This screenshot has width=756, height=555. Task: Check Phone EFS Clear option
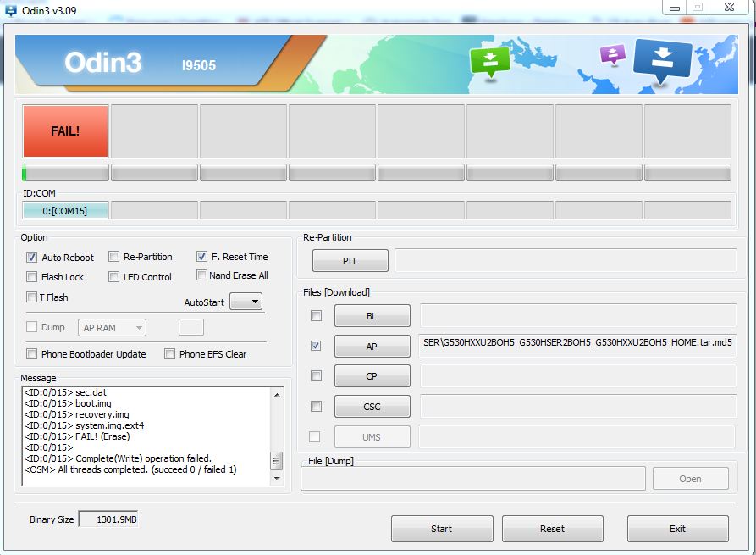click(x=169, y=353)
